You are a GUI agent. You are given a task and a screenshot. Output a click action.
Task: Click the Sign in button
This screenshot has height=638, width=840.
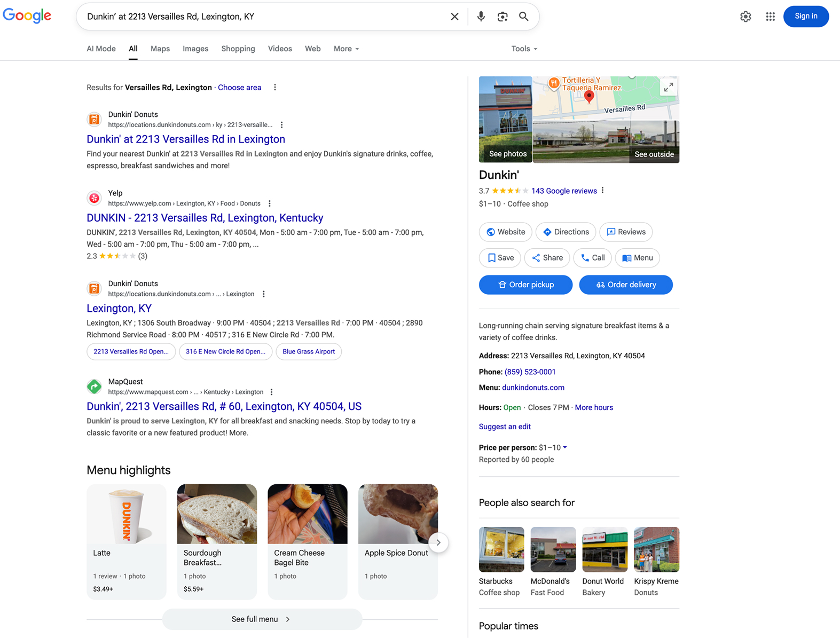(806, 17)
